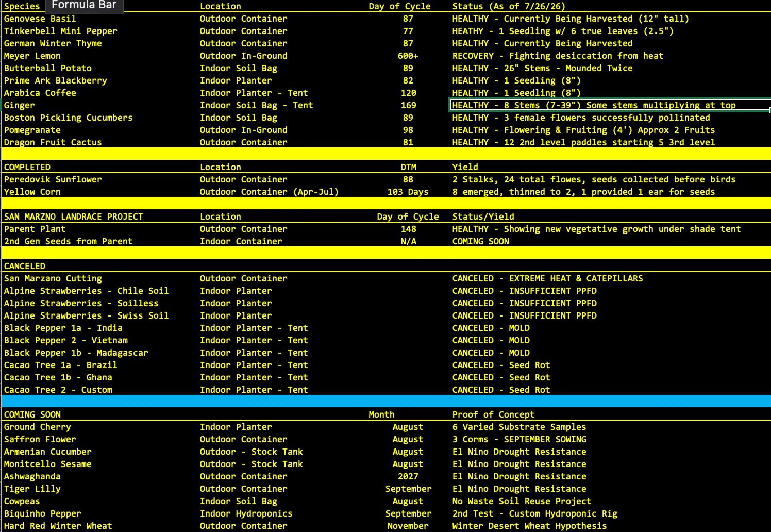Click the COMING SOON section header
The image size is (771, 532).
point(32,414)
